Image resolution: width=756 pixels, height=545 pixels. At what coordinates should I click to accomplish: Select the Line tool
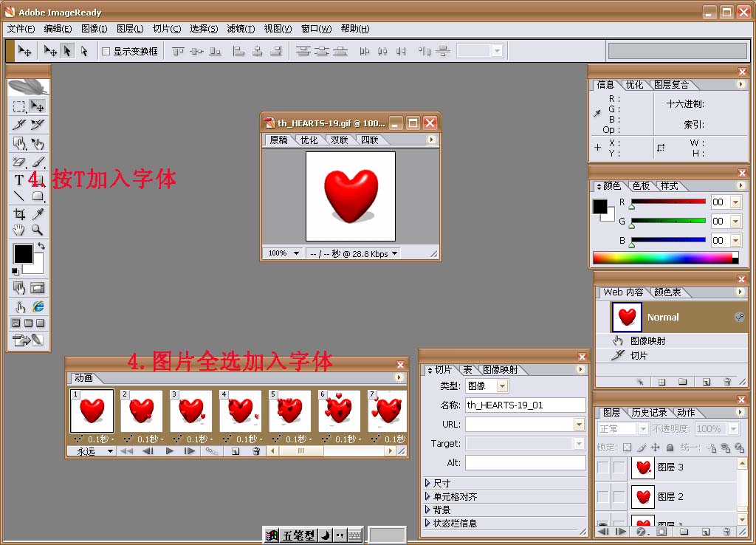point(18,196)
